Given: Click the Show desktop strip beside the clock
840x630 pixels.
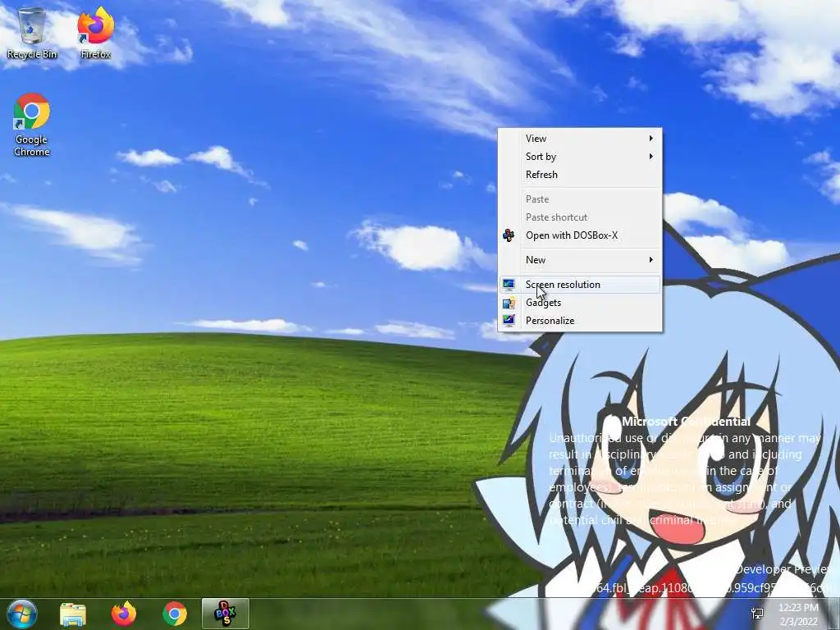Looking at the screenshot, I should (x=833, y=614).
